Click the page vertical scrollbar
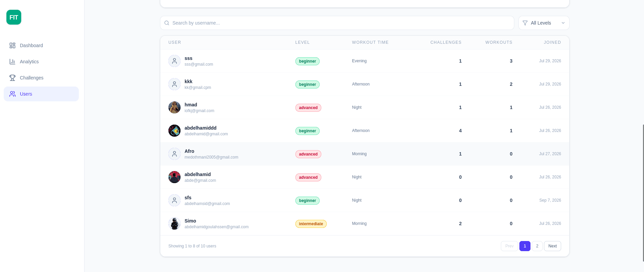The image size is (644, 272). click(x=643, y=193)
